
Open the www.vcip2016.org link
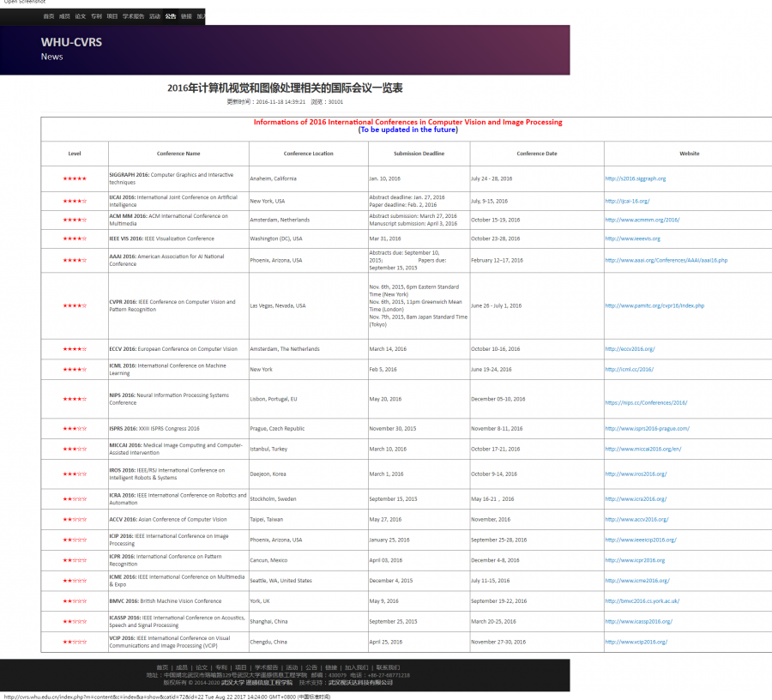(636, 642)
